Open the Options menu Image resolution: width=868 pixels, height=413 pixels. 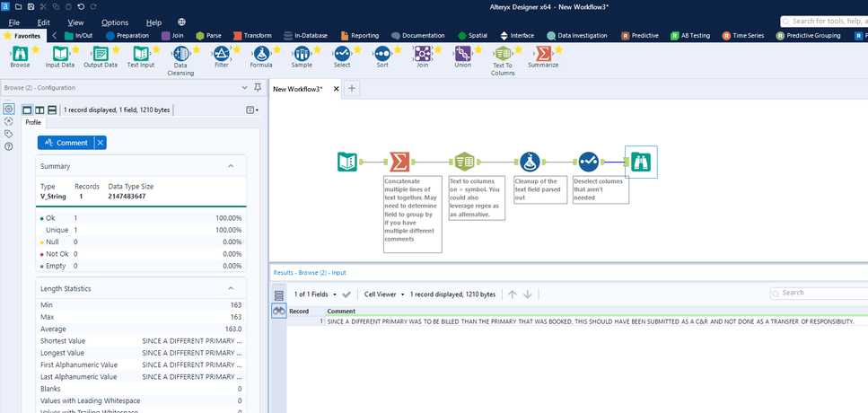click(115, 22)
